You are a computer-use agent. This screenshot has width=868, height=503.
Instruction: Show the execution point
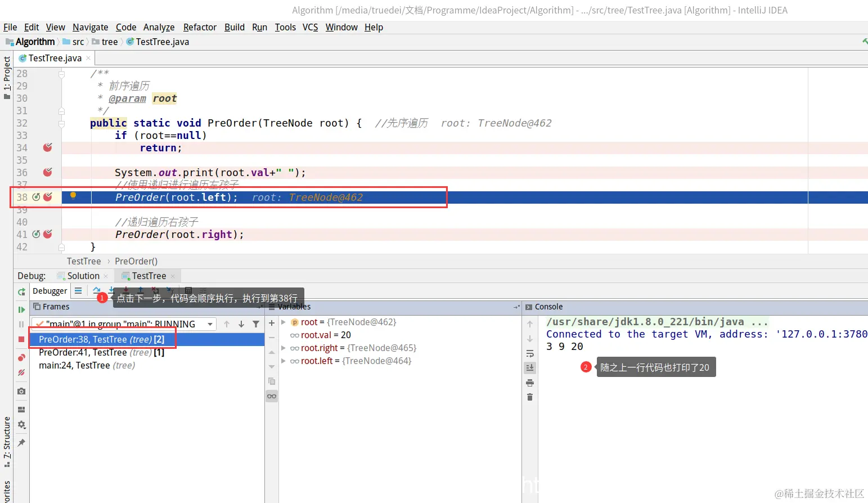click(x=78, y=291)
